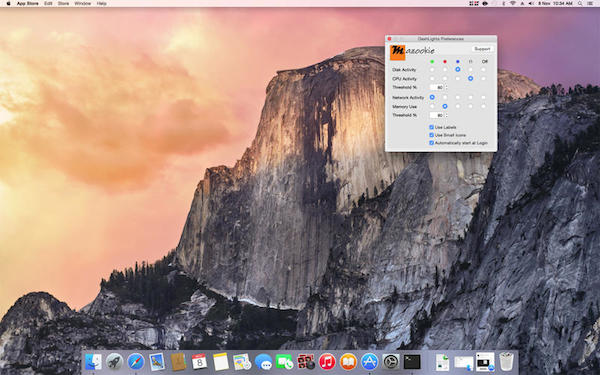The image size is (600, 375).
Task: Set Disk Activity to the green light
Action: click(432, 70)
